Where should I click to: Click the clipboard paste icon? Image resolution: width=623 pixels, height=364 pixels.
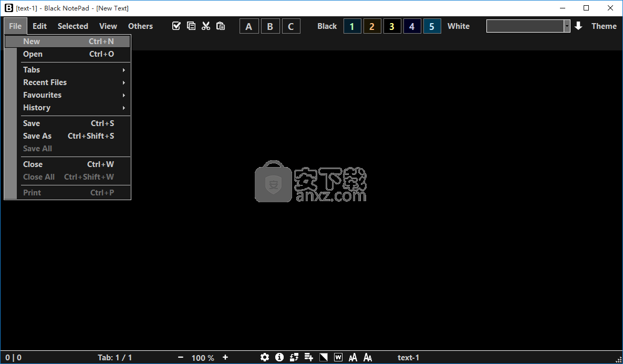(x=221, y=26)
